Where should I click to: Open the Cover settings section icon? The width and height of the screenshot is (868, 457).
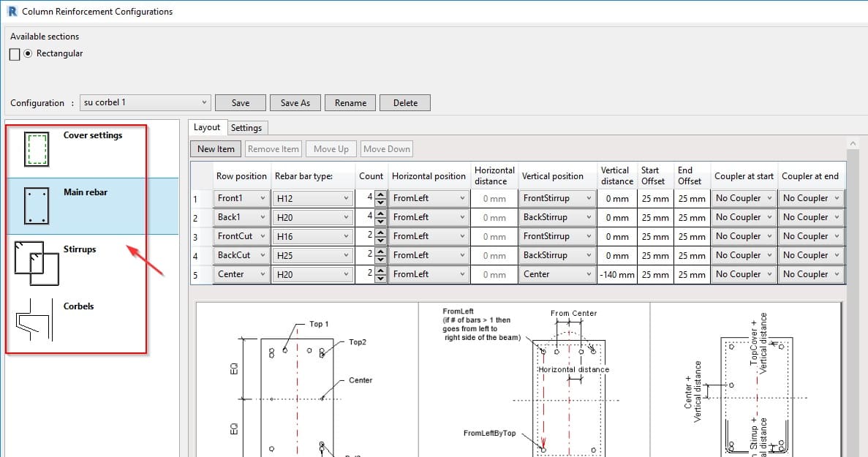click(37, 149)
